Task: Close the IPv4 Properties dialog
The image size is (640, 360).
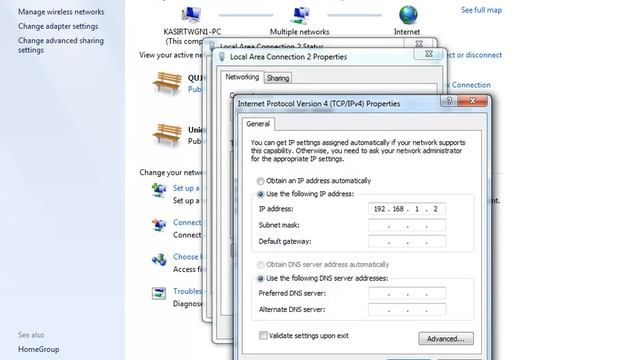Action: (473, 101)
